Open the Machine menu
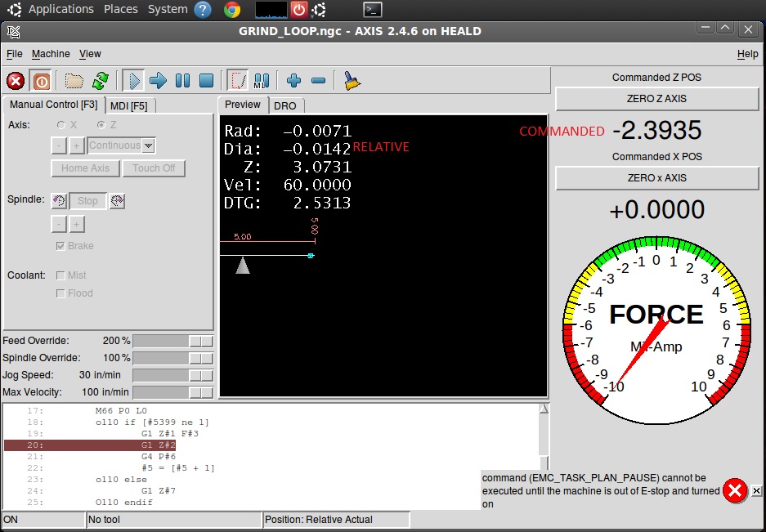This screenshot has height=532, width=766. [51, 54]
